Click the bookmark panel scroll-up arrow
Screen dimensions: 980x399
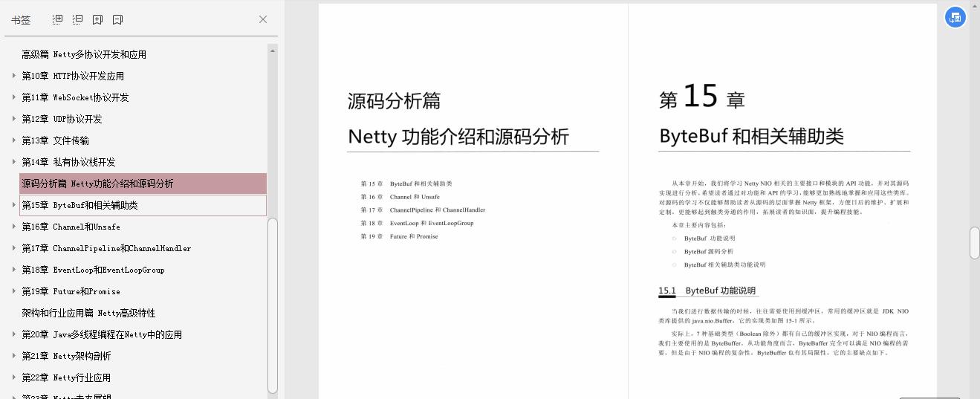click(273, 51)
